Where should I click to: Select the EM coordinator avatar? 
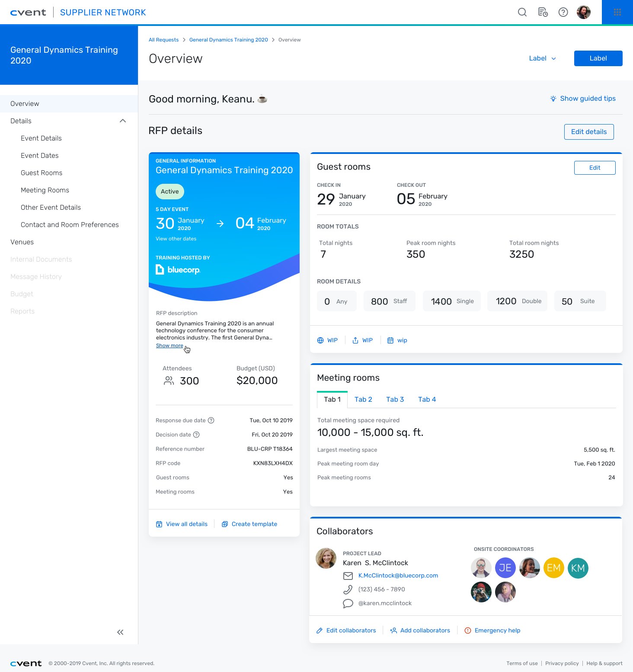tap(553, 568)
